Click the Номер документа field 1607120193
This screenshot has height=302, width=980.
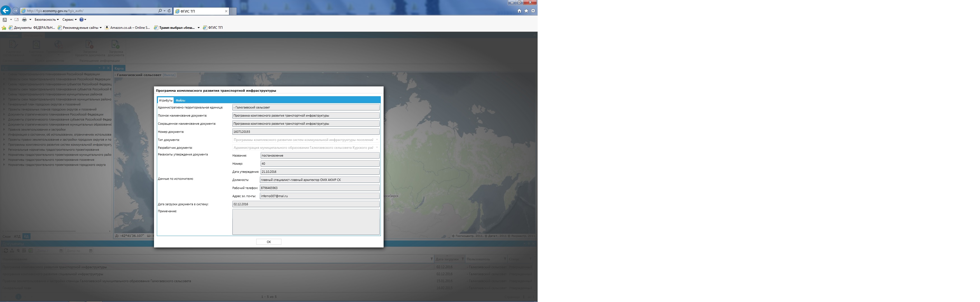coord(306,132)
